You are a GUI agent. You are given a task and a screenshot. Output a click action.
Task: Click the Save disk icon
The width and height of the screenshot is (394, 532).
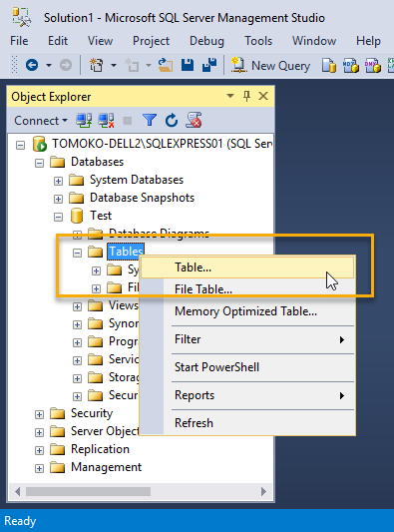pos(188,65)
